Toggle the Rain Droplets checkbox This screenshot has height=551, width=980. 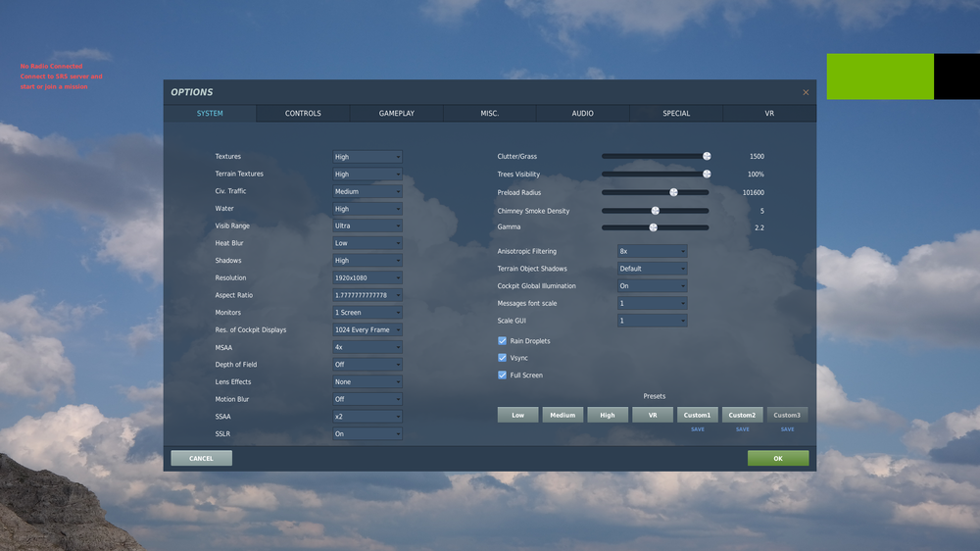pos(502,341)
